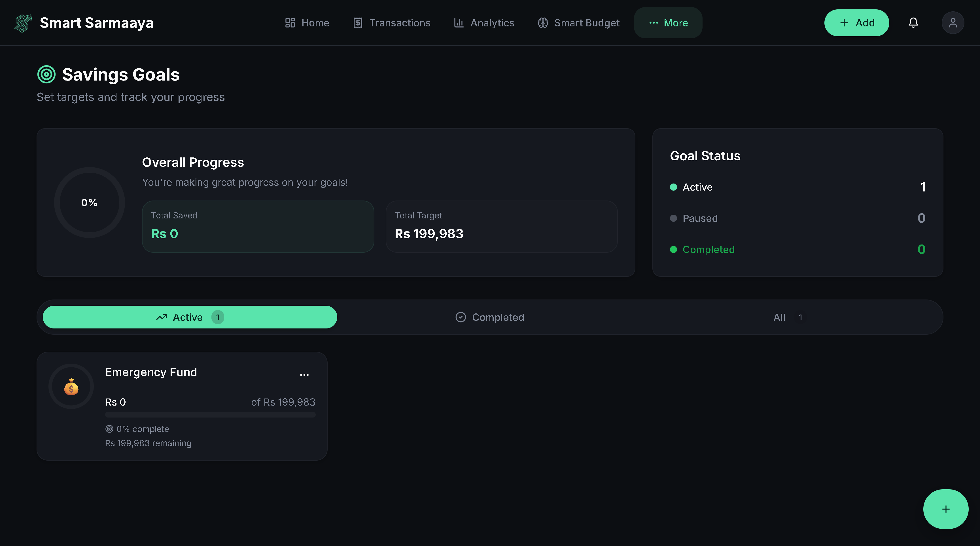
Task: Click the Emergency Fund progress bar
Action: [210, 415]
